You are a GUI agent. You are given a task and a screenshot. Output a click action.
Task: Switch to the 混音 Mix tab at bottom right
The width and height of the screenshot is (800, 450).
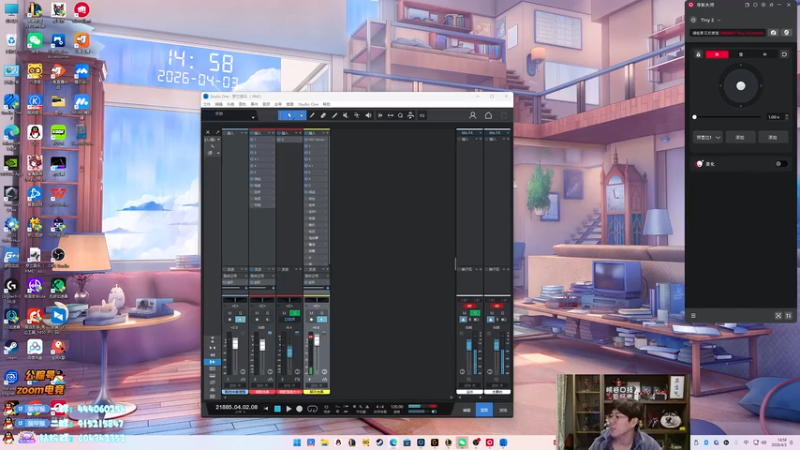(484, 410)
